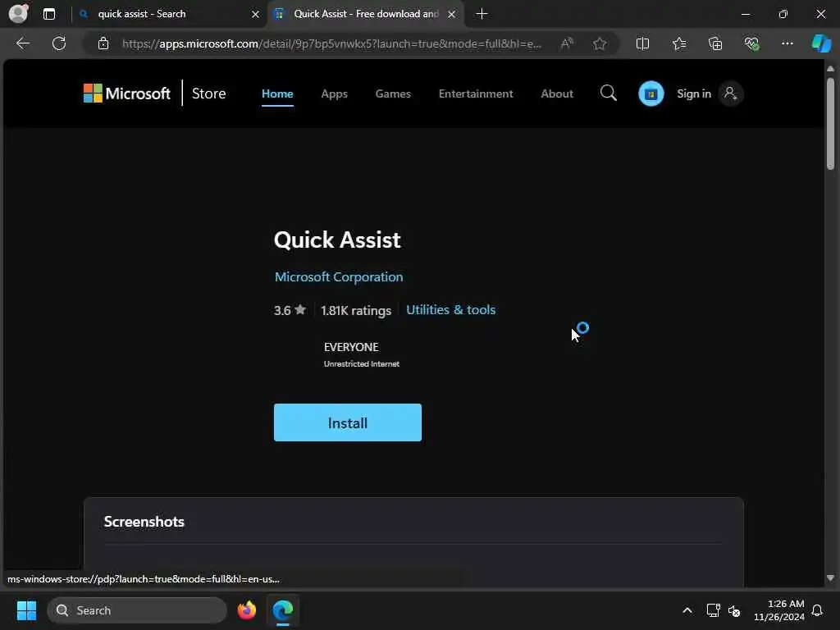
Task: Select the Games nav tab
Action: [x=393, y=94]
